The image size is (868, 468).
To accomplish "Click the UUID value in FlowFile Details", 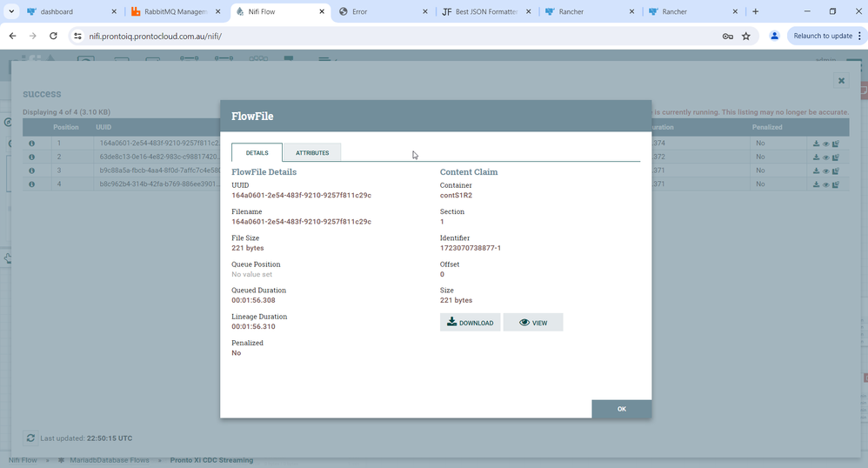I will [x=301, y=196].
